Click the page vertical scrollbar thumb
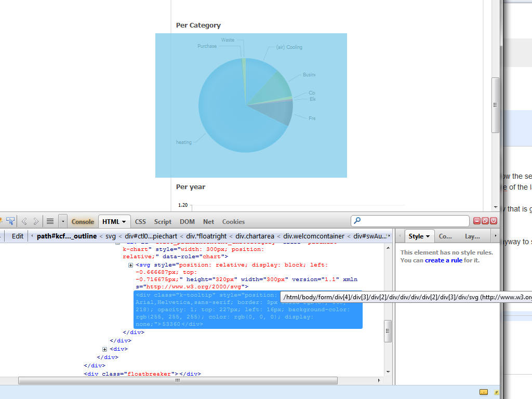 [495, 105]
